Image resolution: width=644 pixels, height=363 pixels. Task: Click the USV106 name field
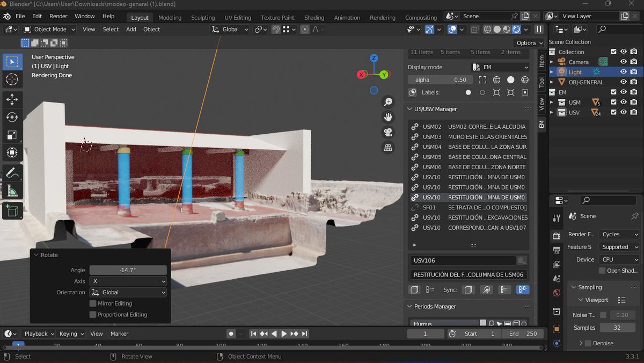(463, 260)
